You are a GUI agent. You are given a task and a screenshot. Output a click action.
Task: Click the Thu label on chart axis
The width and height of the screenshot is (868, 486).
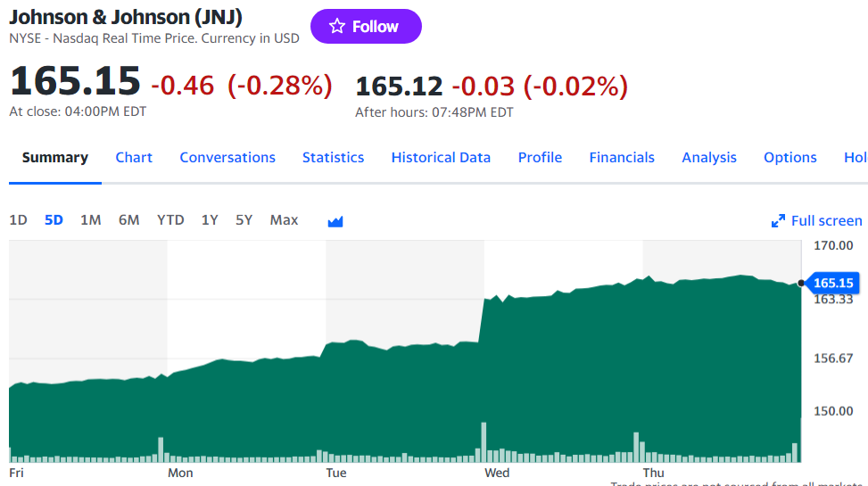pos(653,473)
